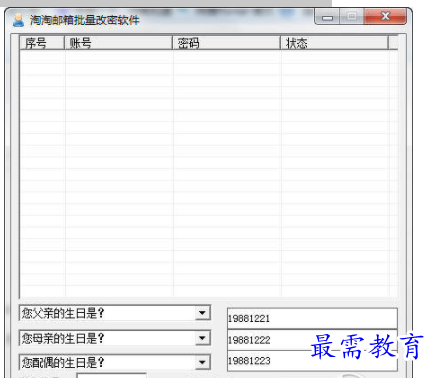Sort by the 账号 column header

tap(118, 43)
